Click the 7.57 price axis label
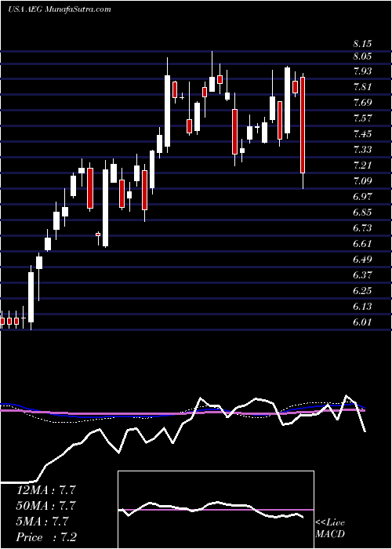 362,118
